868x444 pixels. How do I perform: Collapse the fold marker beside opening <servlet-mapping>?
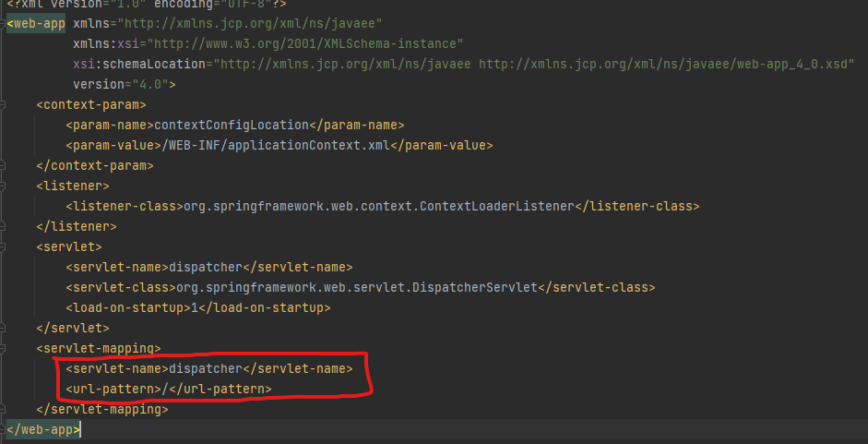(2, 348)
